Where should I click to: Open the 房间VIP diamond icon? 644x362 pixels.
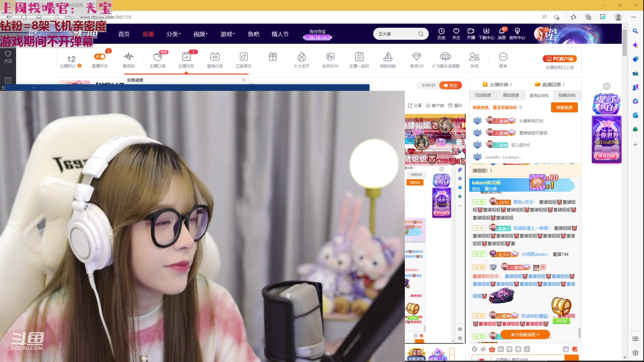click(x=416, y=57)
